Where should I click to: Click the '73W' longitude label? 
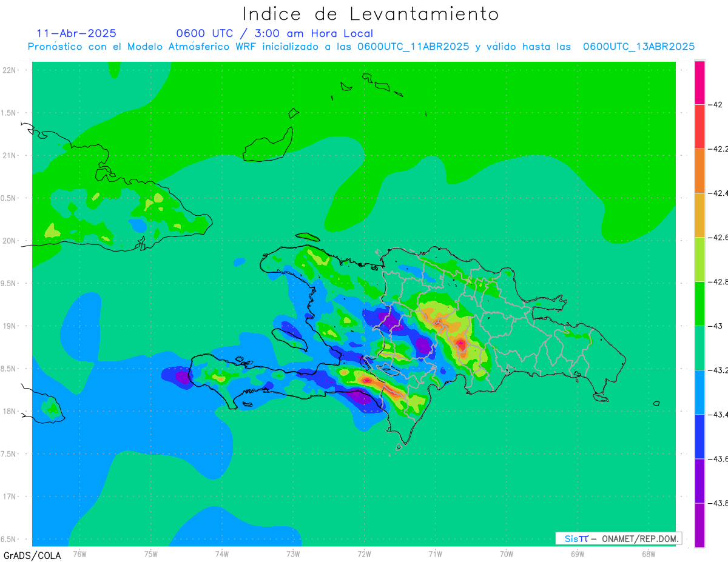point(293,554)
